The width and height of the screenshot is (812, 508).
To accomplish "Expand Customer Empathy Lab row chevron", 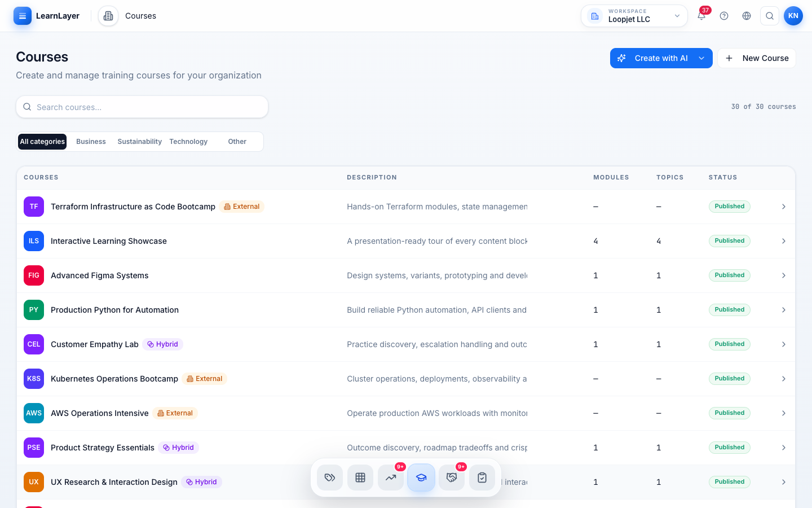I will pyautogui.click(x=784, y=344).
